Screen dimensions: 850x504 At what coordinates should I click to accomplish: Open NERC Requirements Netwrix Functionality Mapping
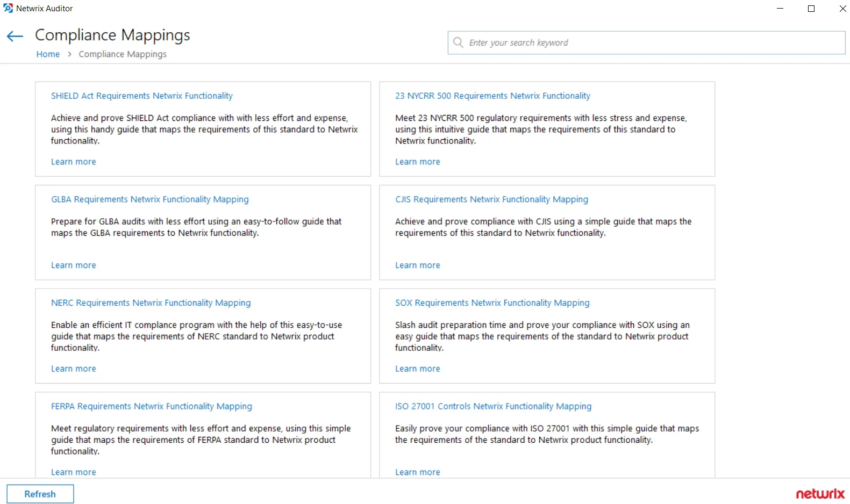[x=151, y=303]
